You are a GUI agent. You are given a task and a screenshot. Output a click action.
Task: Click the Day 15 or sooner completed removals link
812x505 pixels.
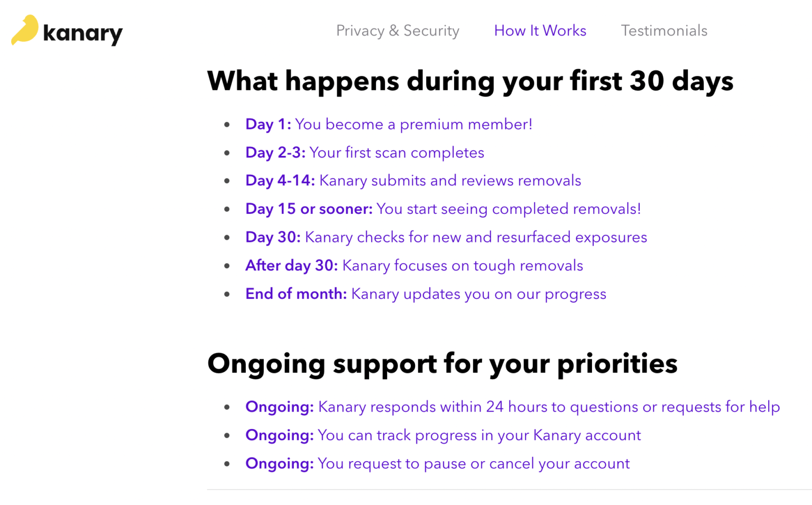tap(443, 209)
